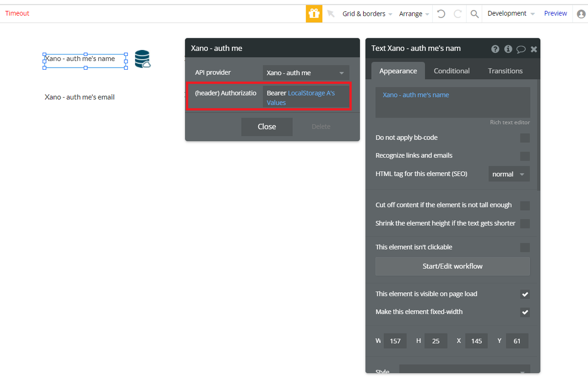588x386 pixels.
Task: Toggle Do not apply bb-code checkbox
Action: pyautogui.click(x=525, y=138)
